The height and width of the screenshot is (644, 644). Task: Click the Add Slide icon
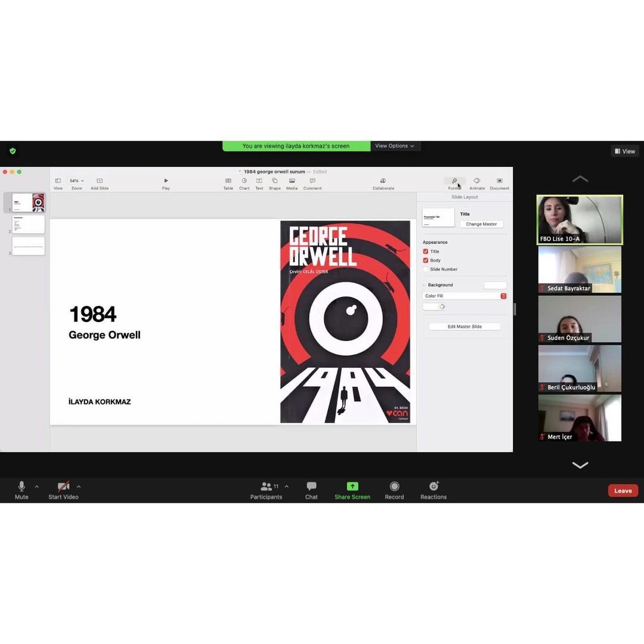pos(100,181)
